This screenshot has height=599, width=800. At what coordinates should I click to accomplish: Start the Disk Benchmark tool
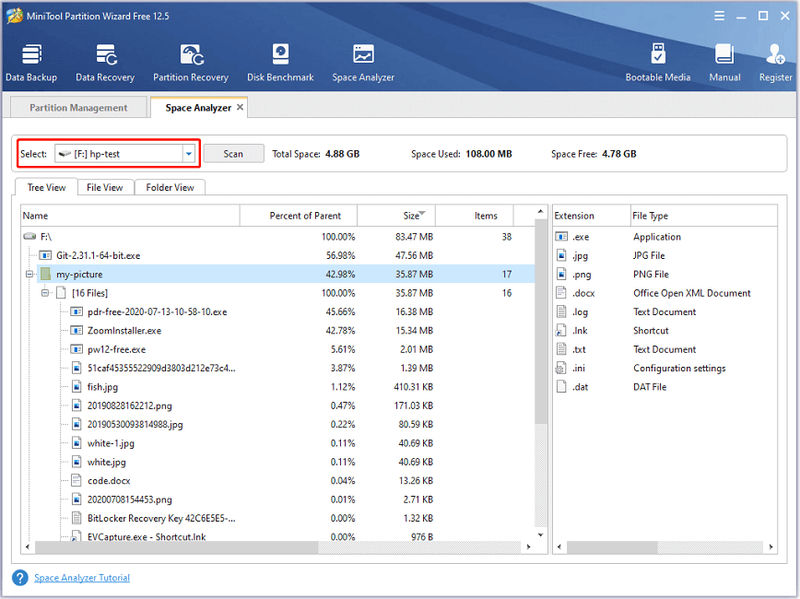point(280,63)
